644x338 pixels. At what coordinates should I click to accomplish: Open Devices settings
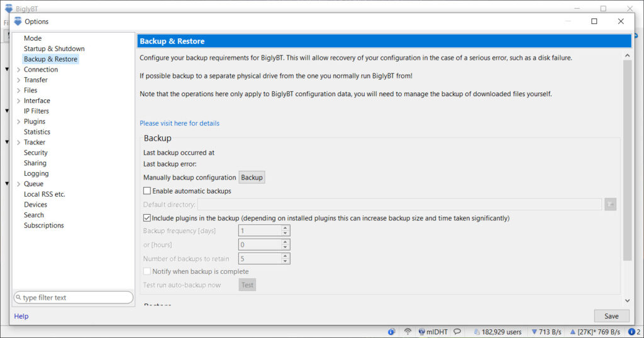point(35,204)
